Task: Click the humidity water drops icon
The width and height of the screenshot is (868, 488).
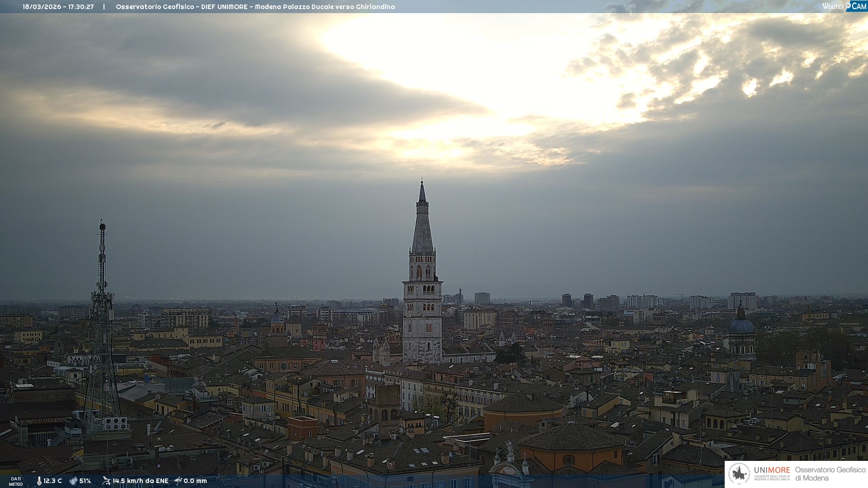Action: click(x=73, y=481)
